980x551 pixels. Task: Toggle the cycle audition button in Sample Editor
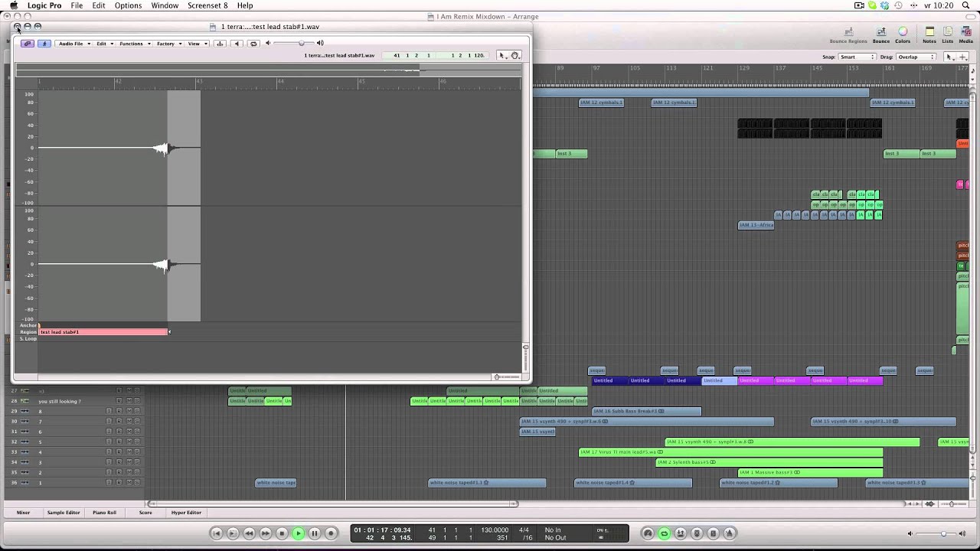(254, 44)
